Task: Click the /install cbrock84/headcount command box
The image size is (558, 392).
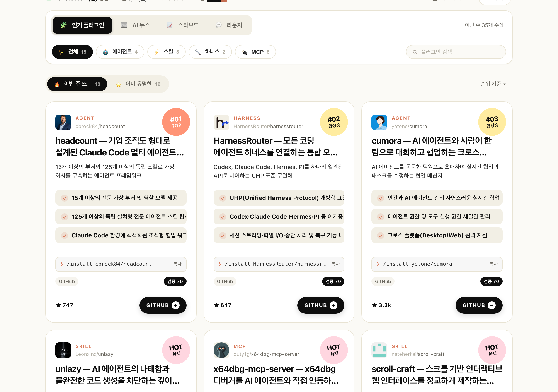Action: pos(121,264)
